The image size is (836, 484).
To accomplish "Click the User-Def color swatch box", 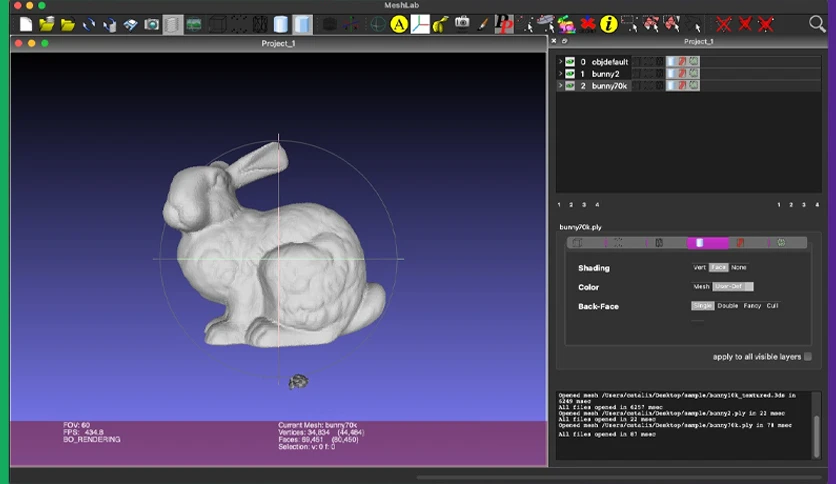I will tap(749, 287).
